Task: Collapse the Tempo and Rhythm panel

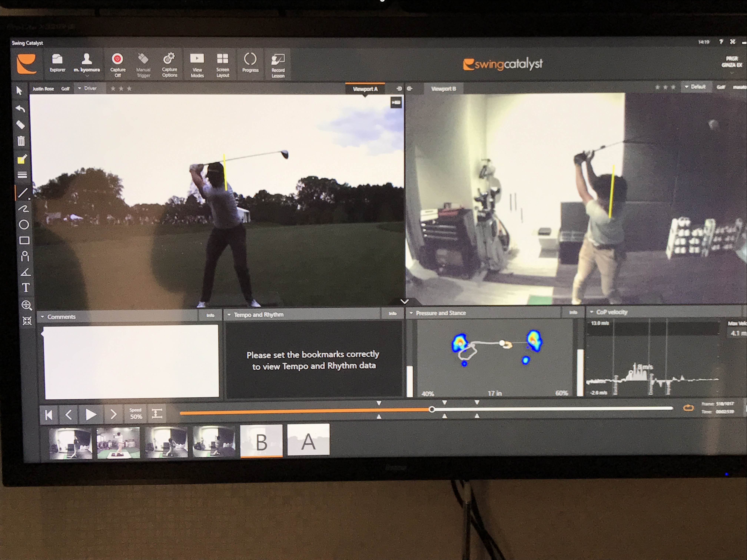Action: pos(229,315)
